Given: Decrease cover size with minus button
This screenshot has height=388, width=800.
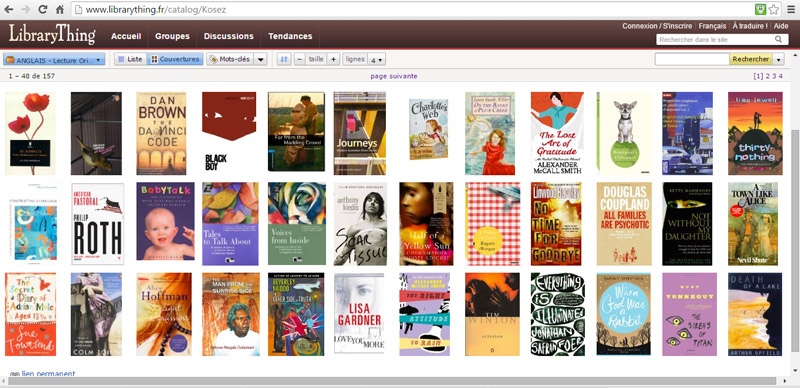Looking at the screenshot, I should pyautogui.click(x=299, y=59).
